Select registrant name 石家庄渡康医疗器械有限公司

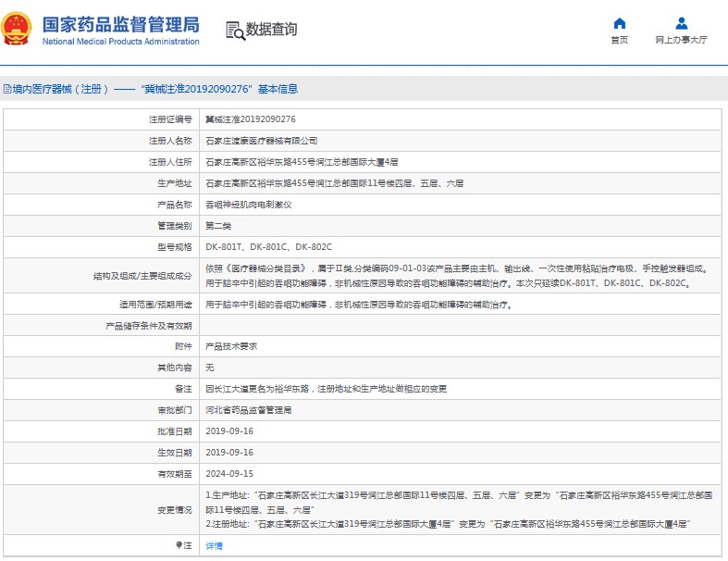262,141
